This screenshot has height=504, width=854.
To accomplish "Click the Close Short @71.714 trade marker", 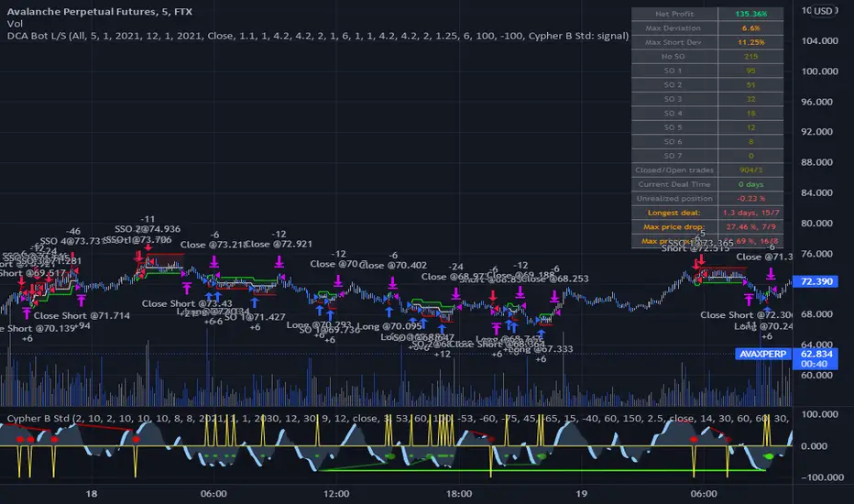I will click(80, 299).
